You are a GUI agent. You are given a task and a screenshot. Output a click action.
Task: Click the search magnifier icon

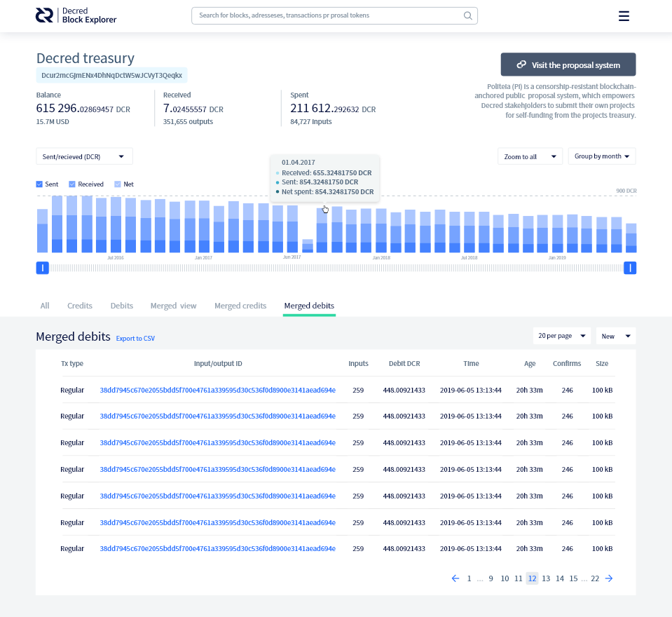pyautogui.click(x=467, y=16)
